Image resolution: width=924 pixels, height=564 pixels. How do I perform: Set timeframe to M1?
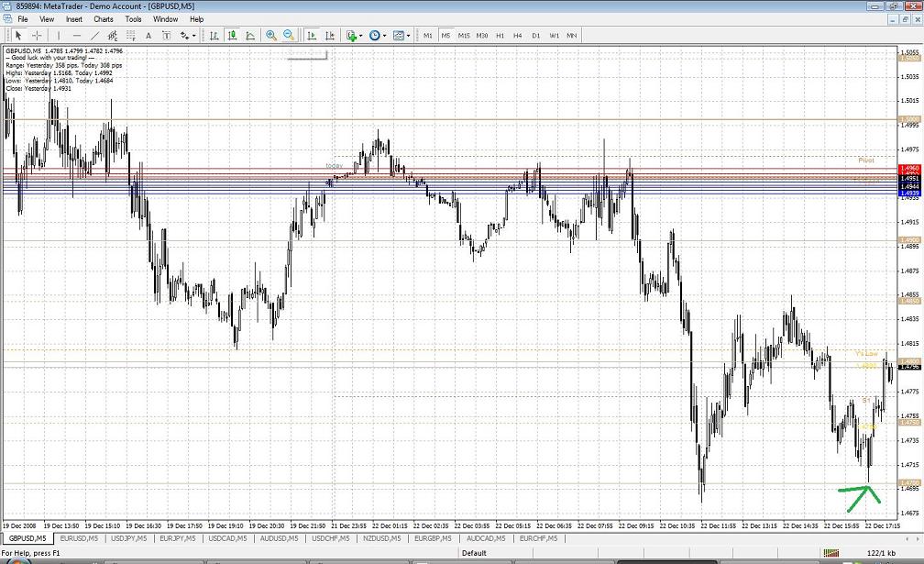click(x=428, y=36)
